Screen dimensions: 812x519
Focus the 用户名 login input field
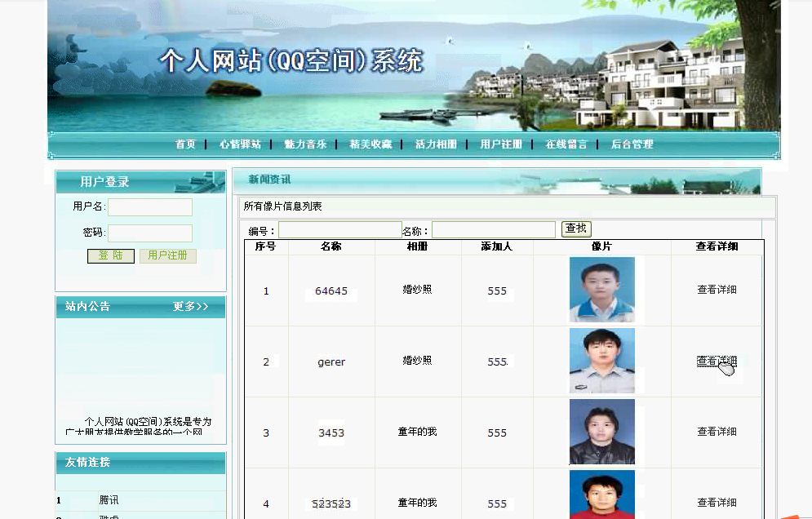click(x=150, y=207)
